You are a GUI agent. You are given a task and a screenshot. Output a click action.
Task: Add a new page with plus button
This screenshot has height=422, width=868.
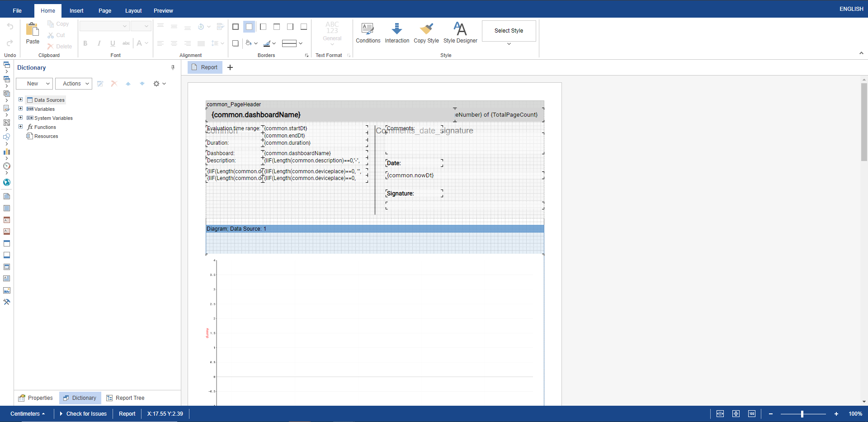[x=230, y=67]
